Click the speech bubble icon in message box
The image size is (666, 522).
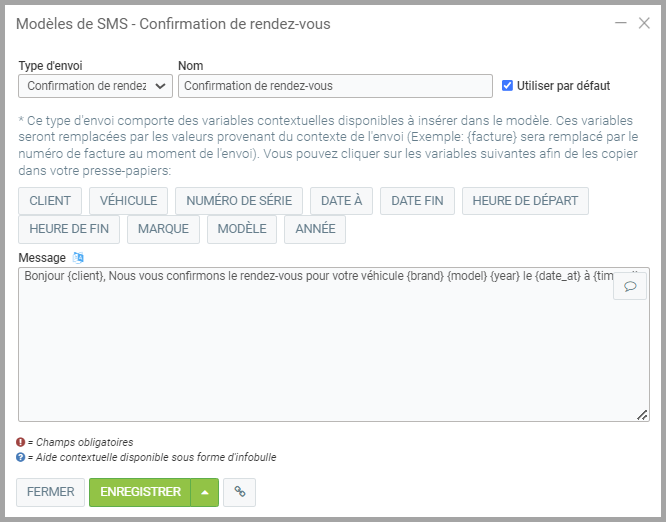[x=630, y=286]
